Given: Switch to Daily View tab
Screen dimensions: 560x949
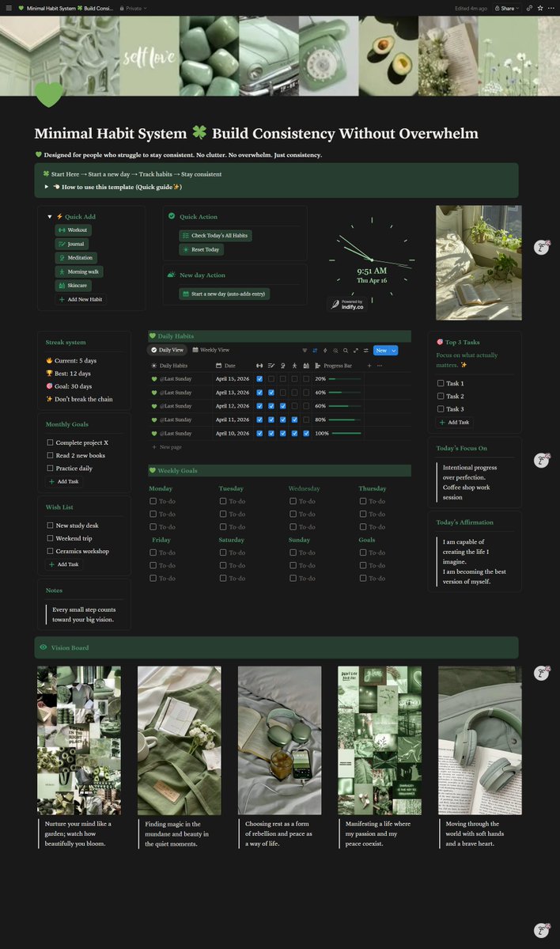Looking at the screenshot, I should [x=167, y=350].
